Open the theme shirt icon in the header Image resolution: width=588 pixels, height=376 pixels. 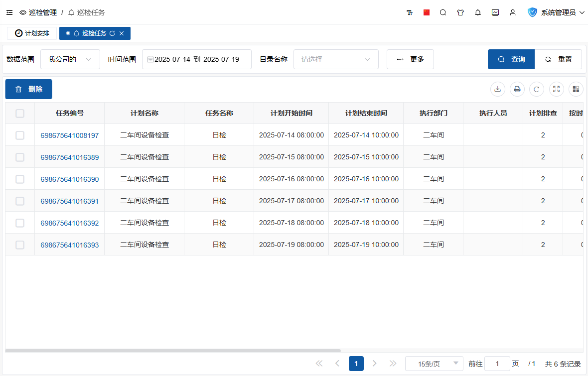(x=460, y=12)
